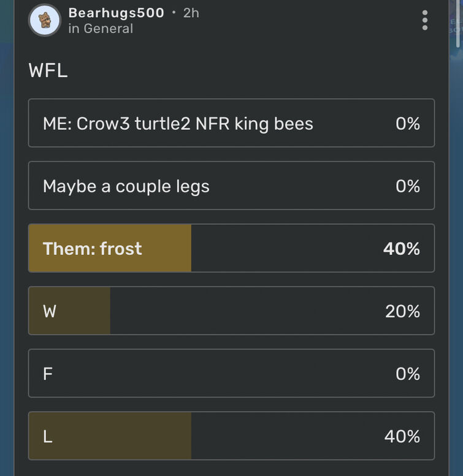Click the 0% result on F option
Screen dimensions: 463x476
coord(408,374)
